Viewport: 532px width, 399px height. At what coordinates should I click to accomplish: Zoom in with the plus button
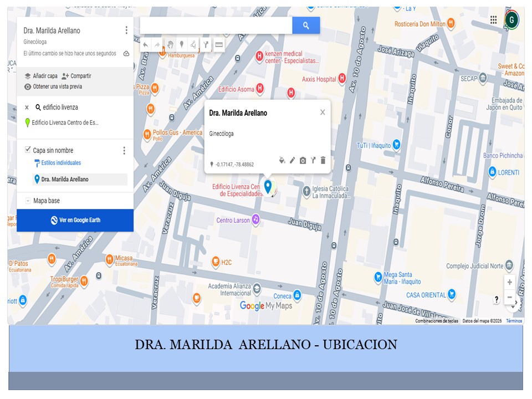[510, 282]
